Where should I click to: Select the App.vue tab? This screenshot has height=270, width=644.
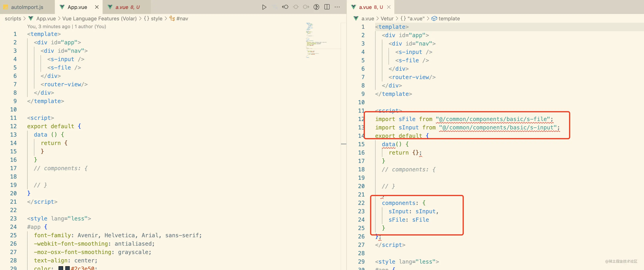pyautogui.click(x=76, y=7)
